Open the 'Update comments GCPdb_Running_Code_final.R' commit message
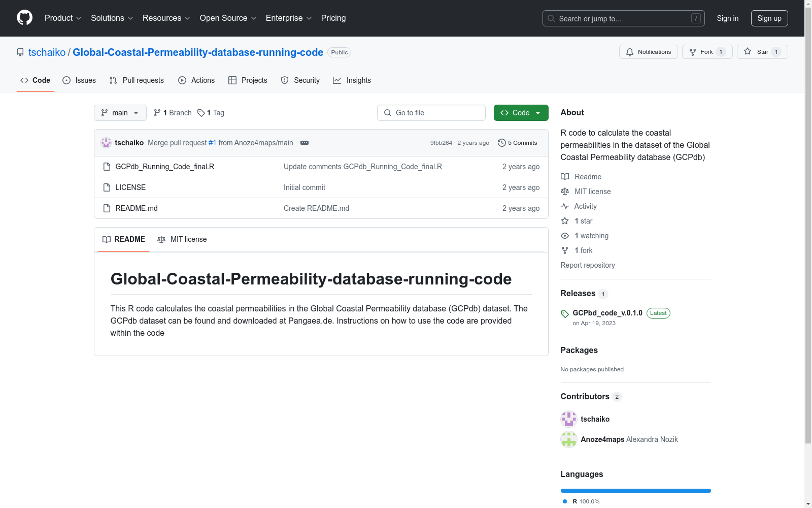 363,167
